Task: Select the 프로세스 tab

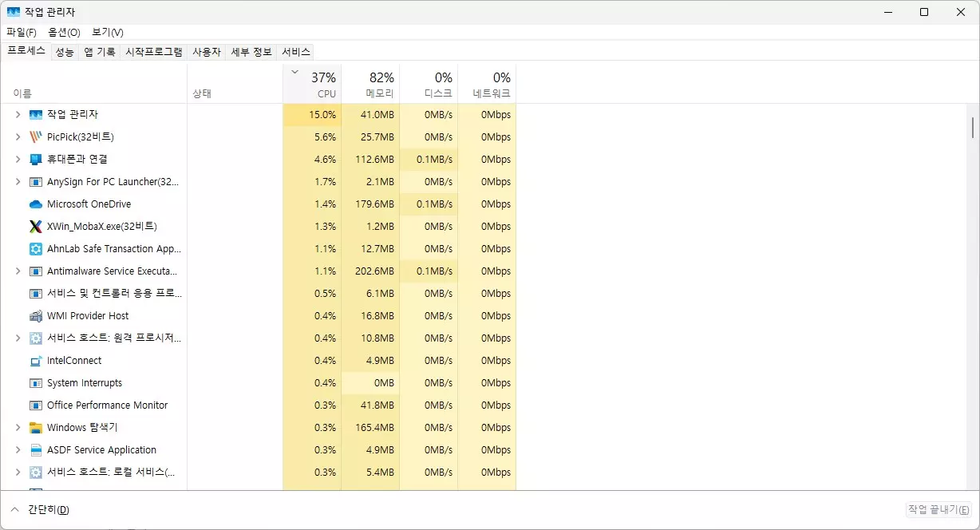Action: click(26, 51)
